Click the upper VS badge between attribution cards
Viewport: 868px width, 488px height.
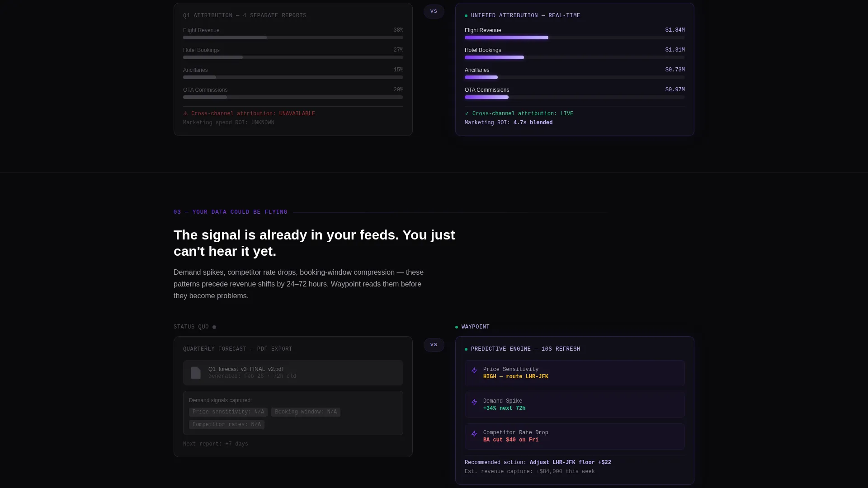coord(434,11)
